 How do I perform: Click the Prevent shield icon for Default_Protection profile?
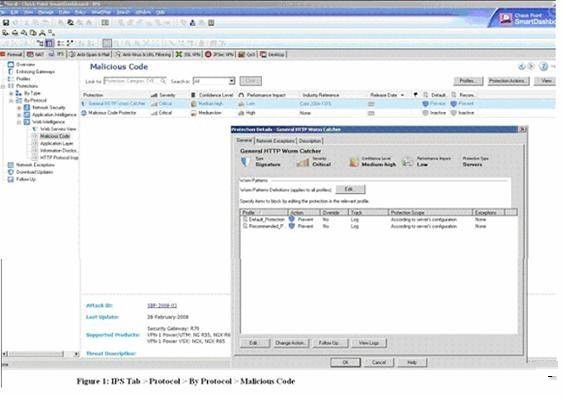coord(292,219)
